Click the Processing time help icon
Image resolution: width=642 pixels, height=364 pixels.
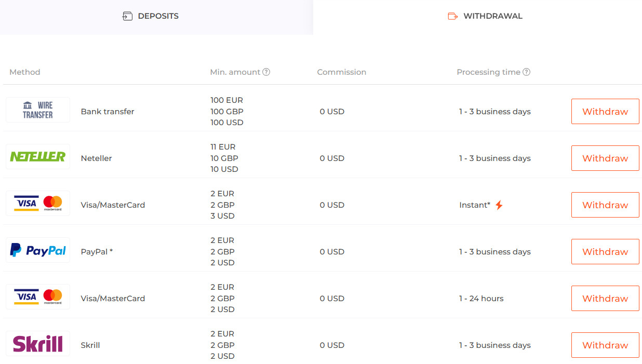tap(526, 72)
